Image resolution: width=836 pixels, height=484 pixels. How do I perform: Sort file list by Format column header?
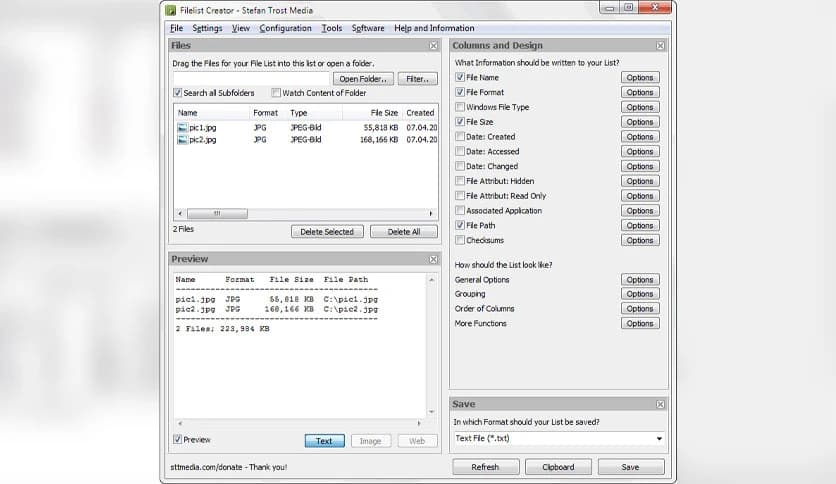268,113
